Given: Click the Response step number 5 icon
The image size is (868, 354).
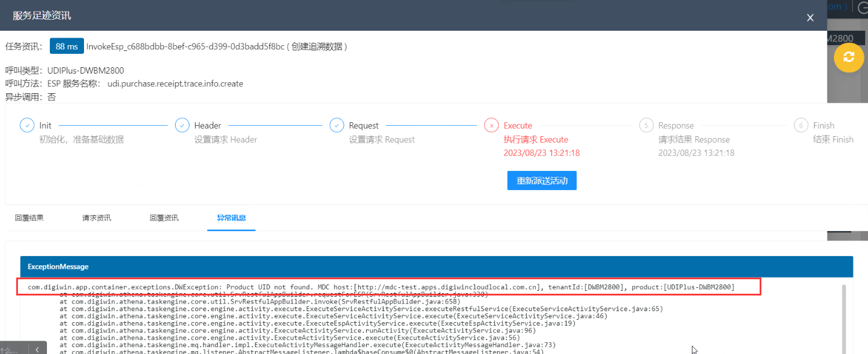Looking at the screenshot, I should point(646,125).
